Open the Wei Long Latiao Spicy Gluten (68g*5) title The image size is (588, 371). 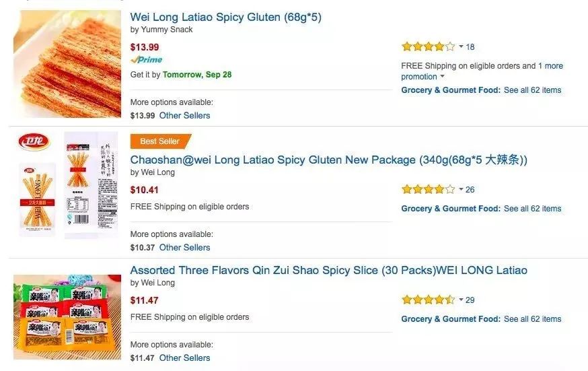pos(225,17)
